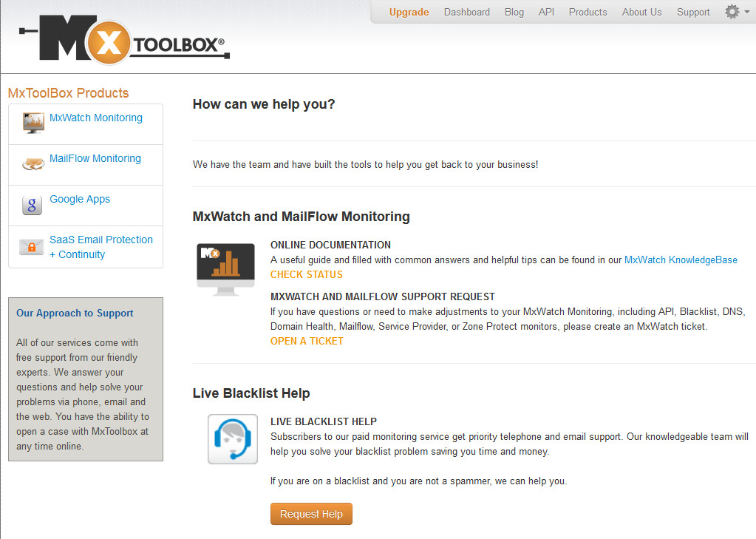The image size is (756, 539).
Task: Click OPEN A TICKET
Action: click(x=307, y=341)
